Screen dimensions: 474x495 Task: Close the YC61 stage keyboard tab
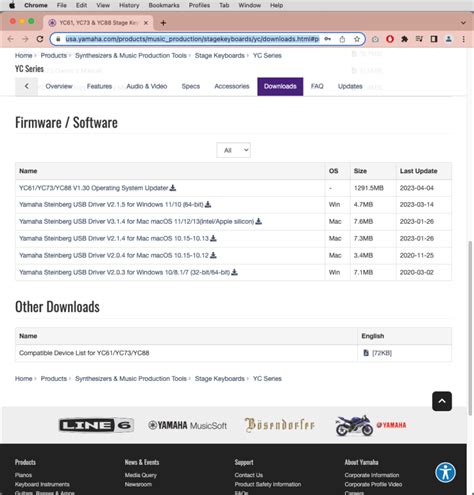click(146, 23)
